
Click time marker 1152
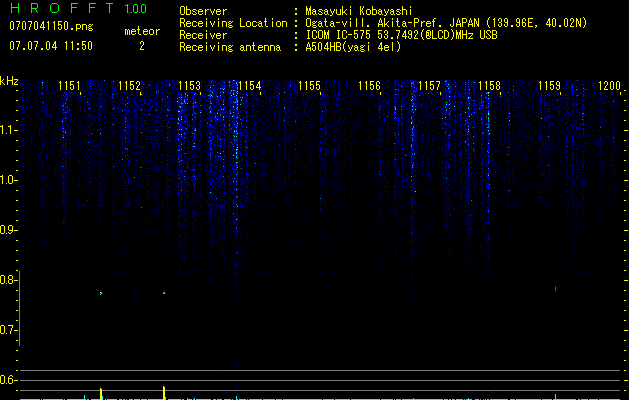[x=129, y=86]
